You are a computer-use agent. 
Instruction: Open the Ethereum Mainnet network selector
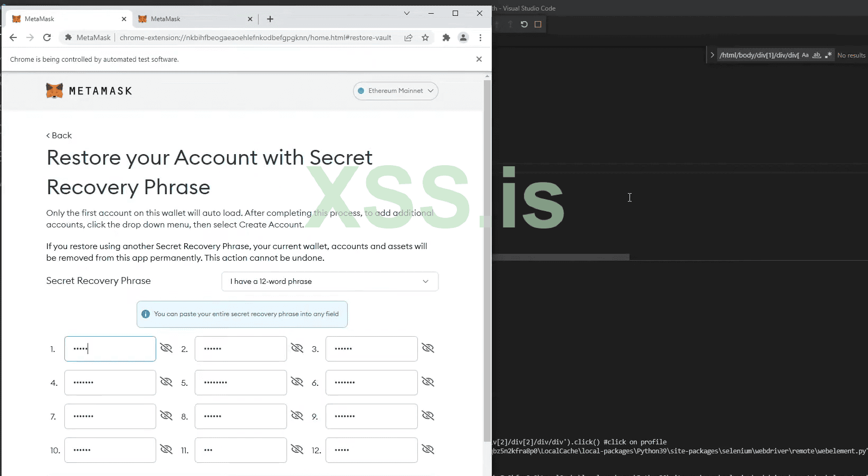click(395, 91)
